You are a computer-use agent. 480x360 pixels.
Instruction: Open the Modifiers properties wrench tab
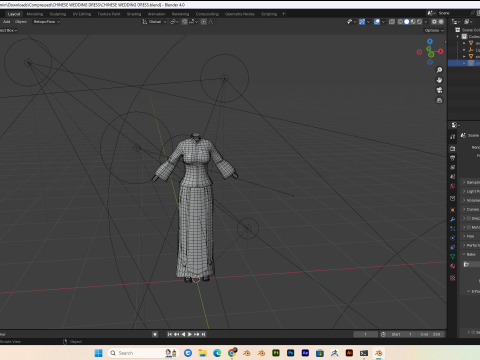(453, 219)
